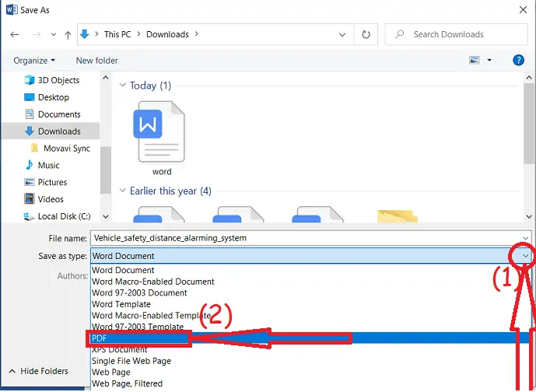Close the Save As dialog
This screenshot has height=392, width=536.
coord(523,10)
